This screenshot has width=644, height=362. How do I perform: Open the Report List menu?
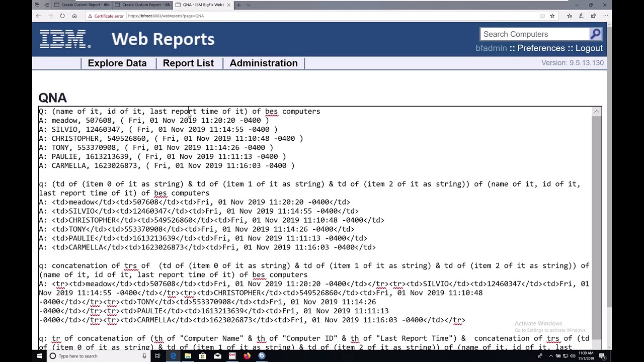click(188, 63)
